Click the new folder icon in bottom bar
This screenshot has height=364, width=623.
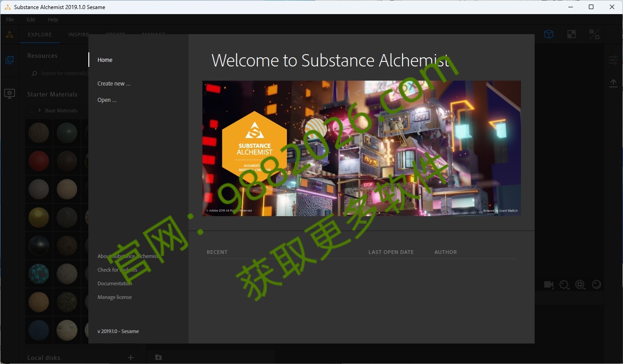(158, 357)
